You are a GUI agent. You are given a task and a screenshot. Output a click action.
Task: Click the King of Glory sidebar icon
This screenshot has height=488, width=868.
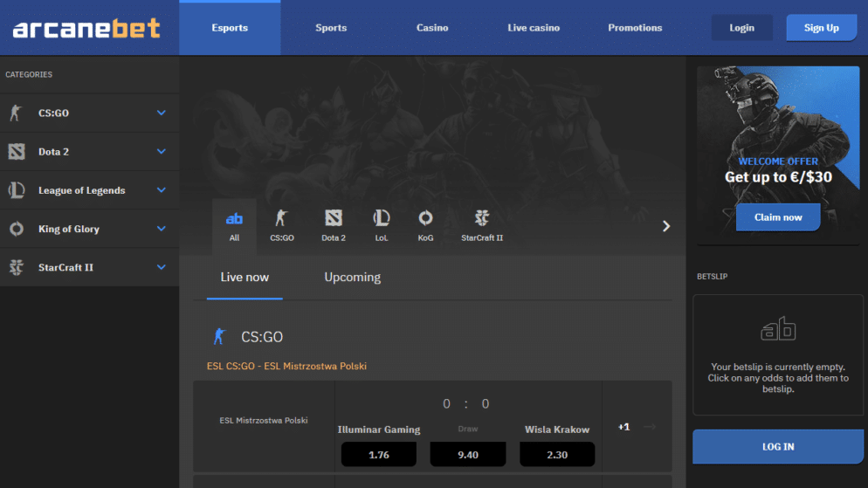[x=17, y=229]
